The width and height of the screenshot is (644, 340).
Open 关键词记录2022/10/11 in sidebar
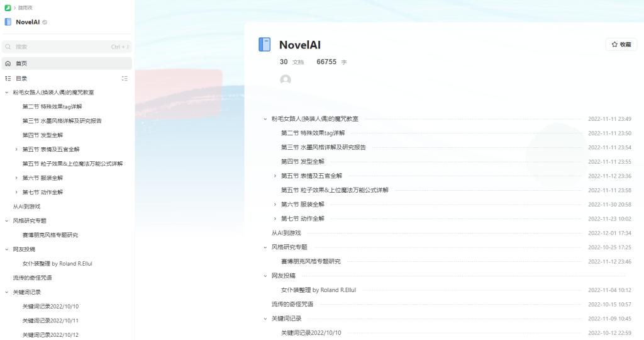[x=50, y=320]
